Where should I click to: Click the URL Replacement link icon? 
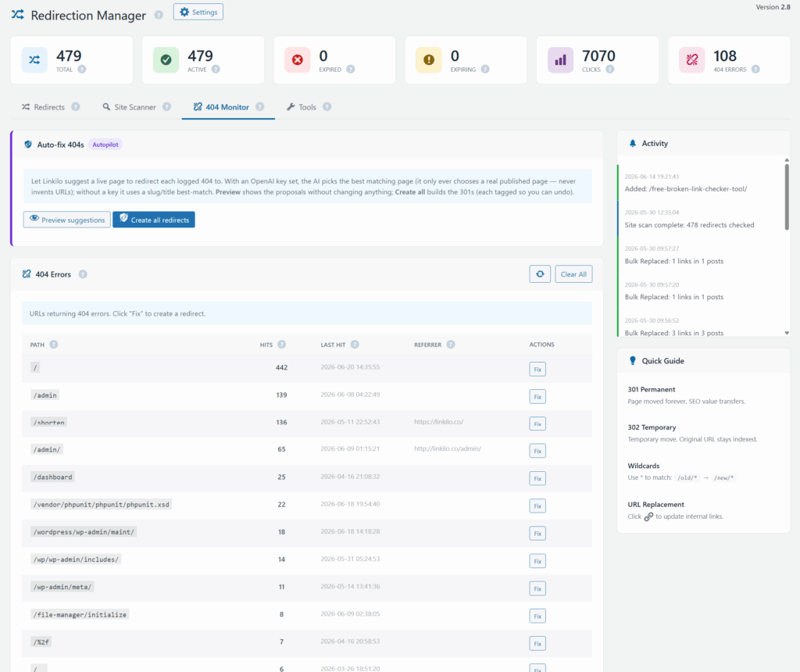click(648, 517)
